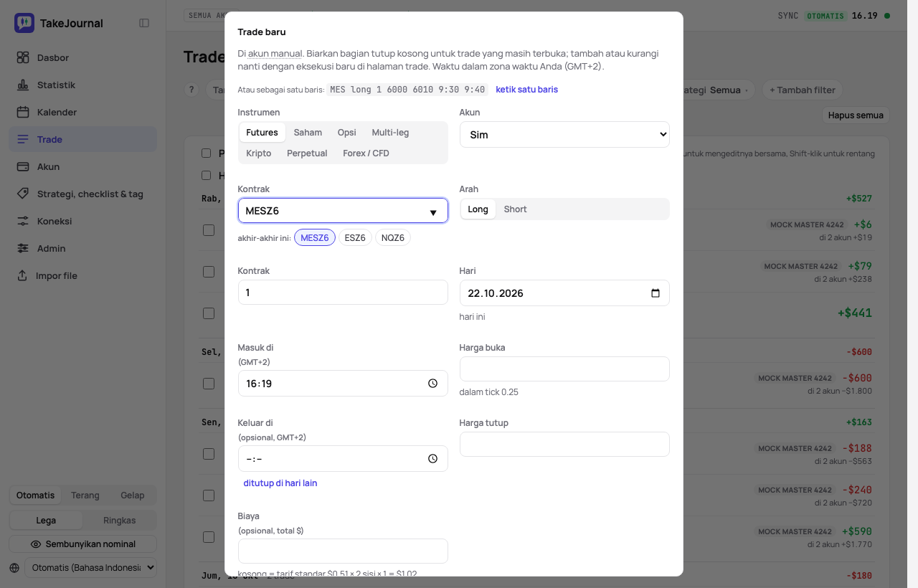
Task: Set trade direction to Long
Action: pyautogui.click(x=478, y=209)
